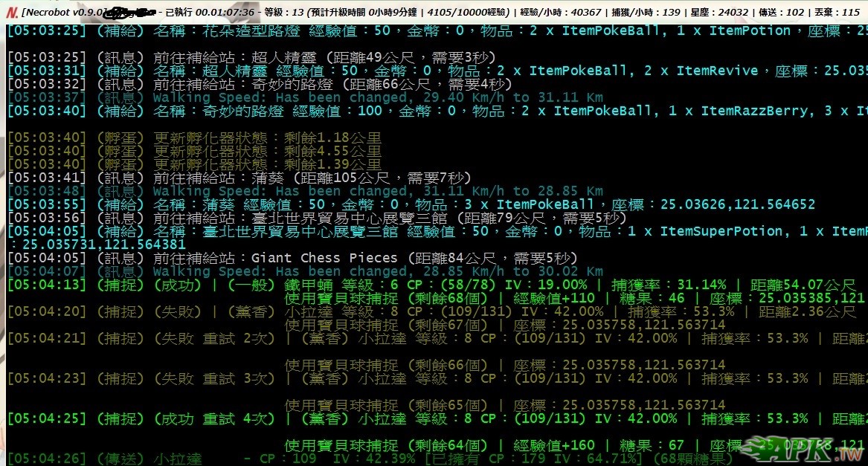
Task: Click the '糖果 : 67' candy text
Action: 652,445
